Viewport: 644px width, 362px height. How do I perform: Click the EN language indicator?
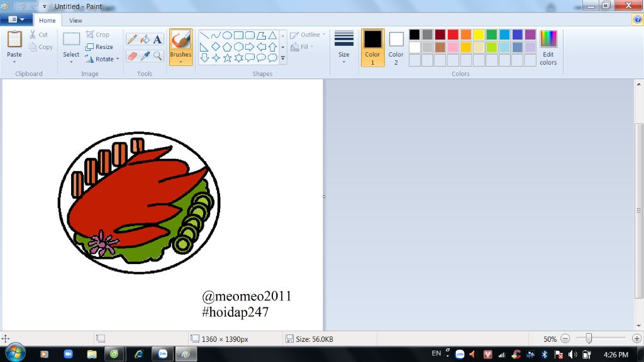[x=436, y=353]
